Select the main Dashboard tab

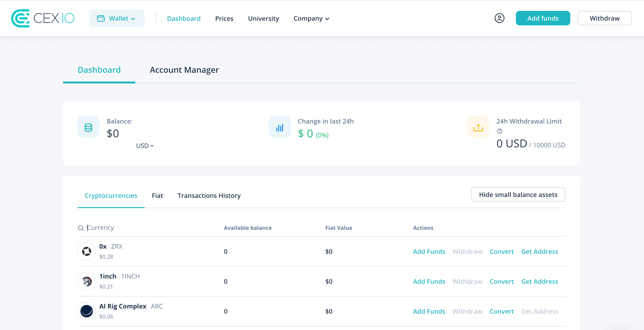point(99,70)
